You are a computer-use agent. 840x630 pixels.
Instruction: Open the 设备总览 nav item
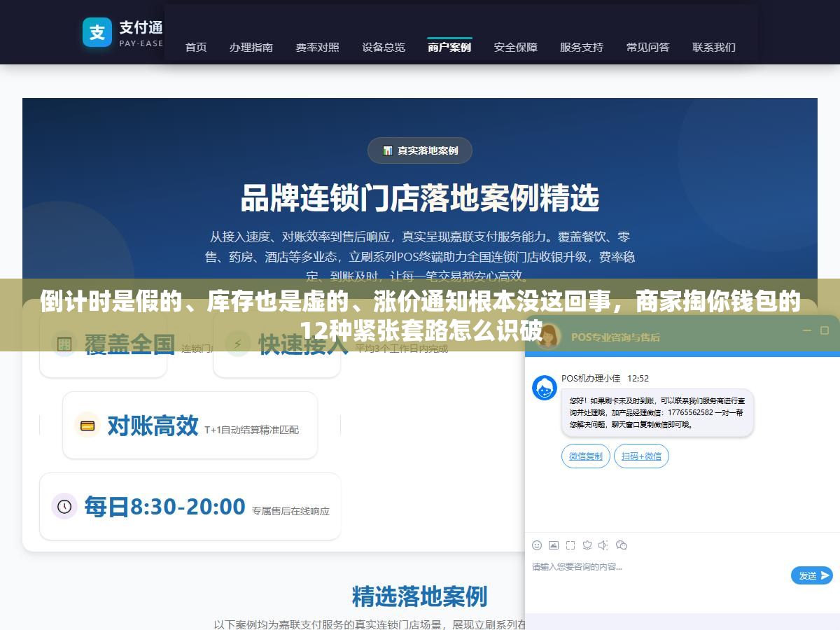384,47
